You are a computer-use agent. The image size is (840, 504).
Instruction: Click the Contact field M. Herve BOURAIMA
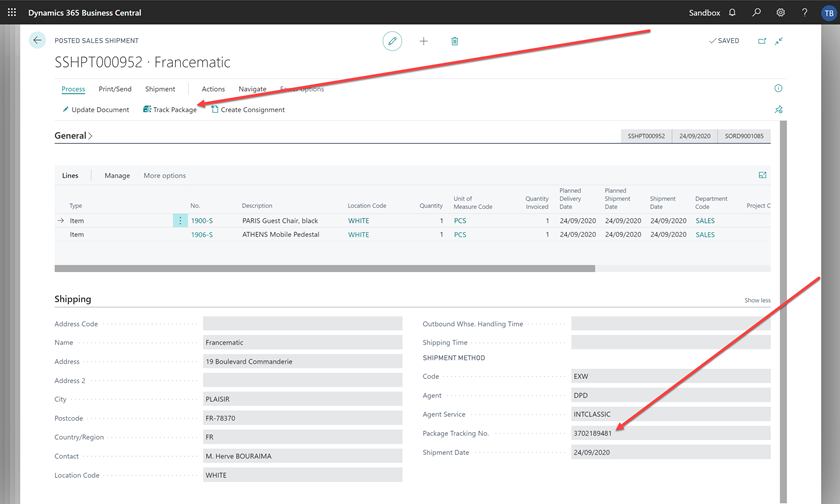coord(303,456)
